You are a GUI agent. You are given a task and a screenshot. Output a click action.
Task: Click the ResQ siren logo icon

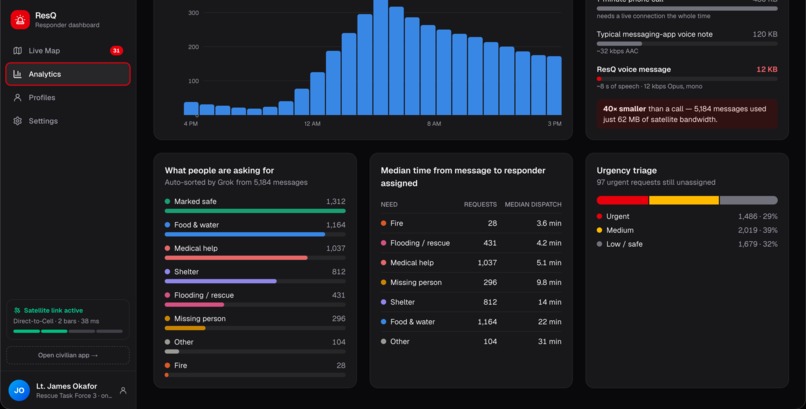tap(20, 20)
